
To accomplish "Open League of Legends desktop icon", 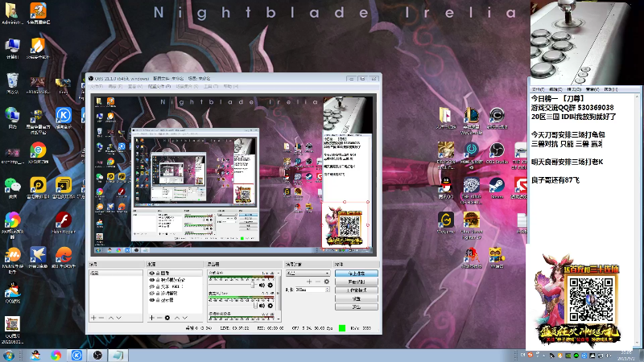I will click(x=471, y=120).
